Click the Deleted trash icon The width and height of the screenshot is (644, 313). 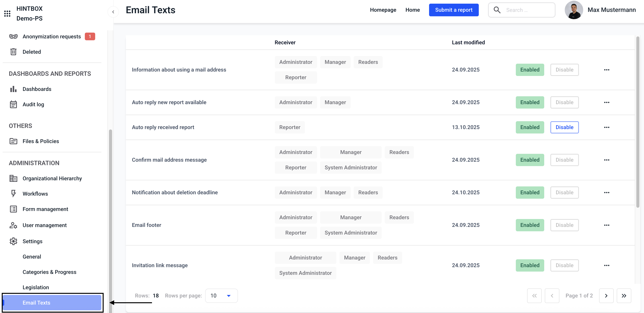13,52
